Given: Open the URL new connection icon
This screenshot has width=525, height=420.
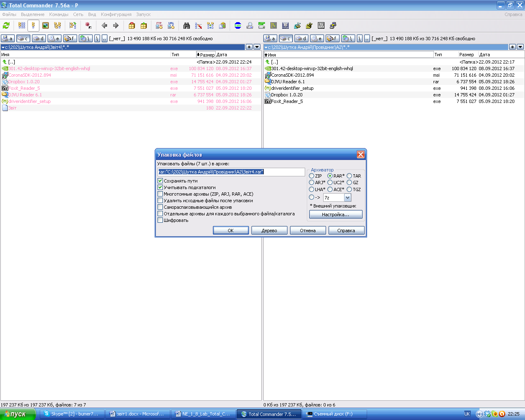Looking at the screenshot, I should [x=171, y=25].
